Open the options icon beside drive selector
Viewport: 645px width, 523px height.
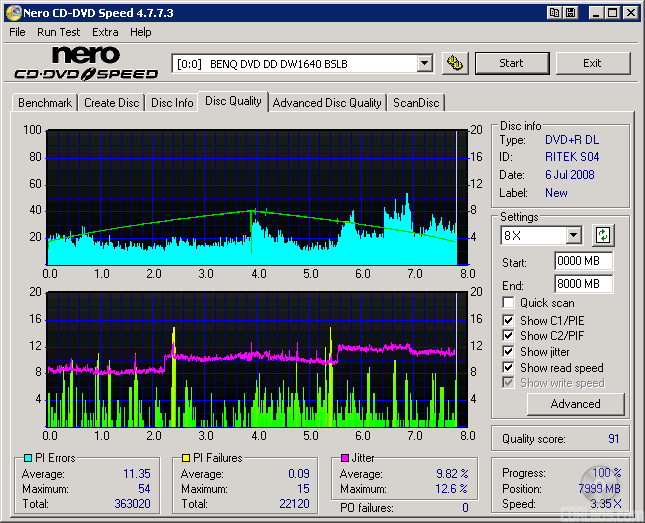point(455,63)
